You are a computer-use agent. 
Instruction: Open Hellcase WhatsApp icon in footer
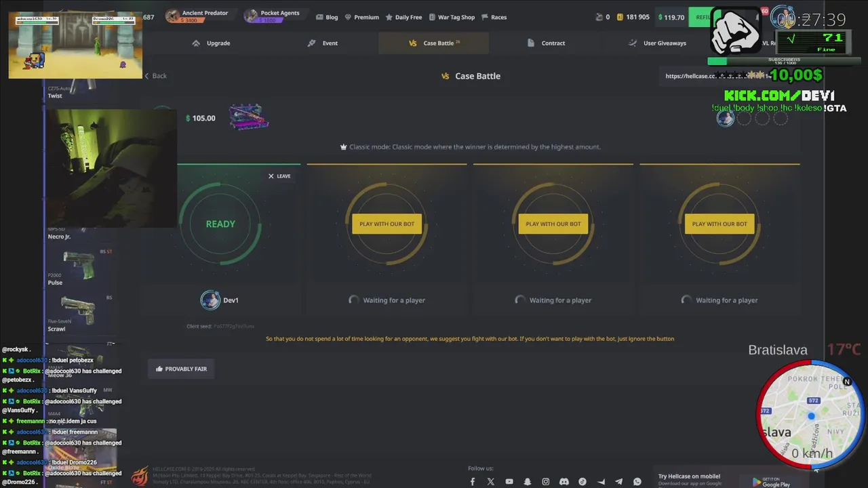[637, 482]
